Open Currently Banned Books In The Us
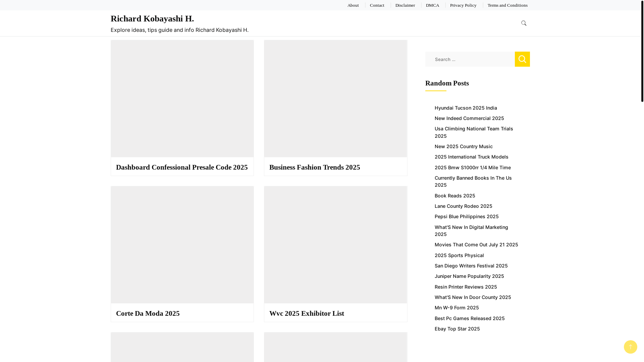644x362 pixels. (x=473, y=181)
